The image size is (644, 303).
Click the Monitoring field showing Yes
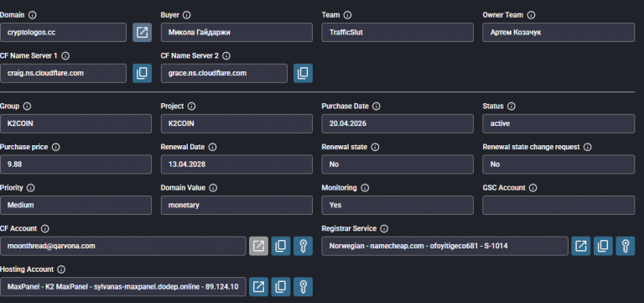click(397, 205)
